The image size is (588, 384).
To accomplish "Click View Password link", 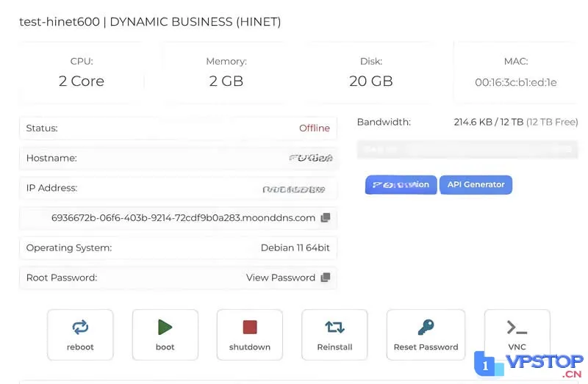I will click(x=281, y=278).
